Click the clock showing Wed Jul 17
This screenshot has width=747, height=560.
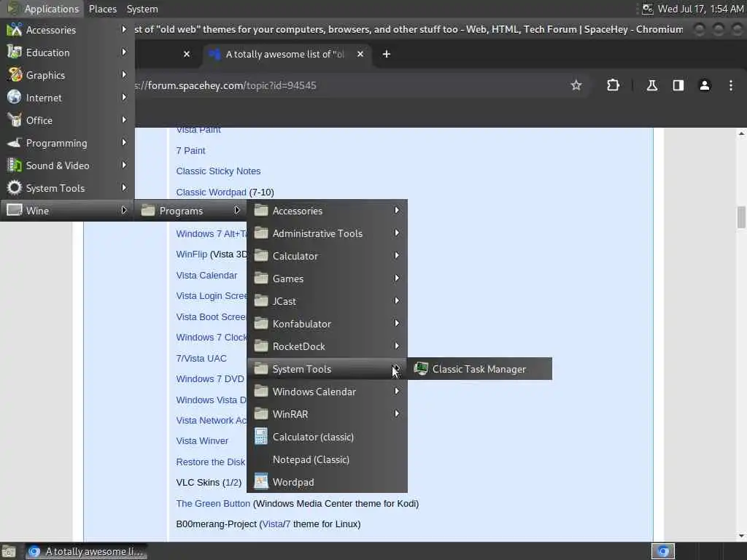tap(700, 9)
